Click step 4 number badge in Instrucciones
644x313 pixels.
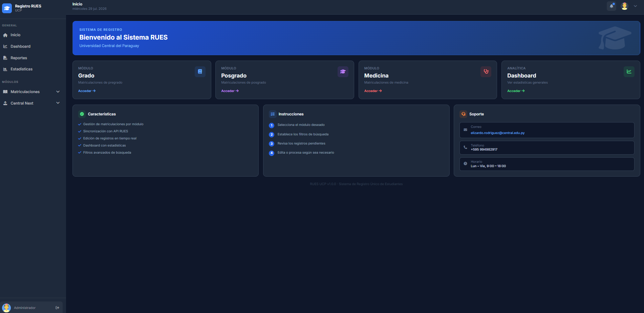tap(272, 153)
